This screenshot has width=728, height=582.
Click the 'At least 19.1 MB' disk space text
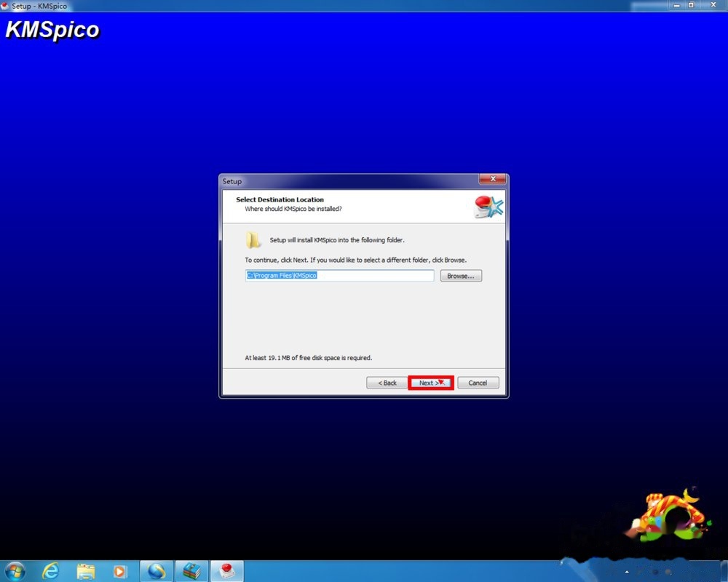(x=308, y=358)
